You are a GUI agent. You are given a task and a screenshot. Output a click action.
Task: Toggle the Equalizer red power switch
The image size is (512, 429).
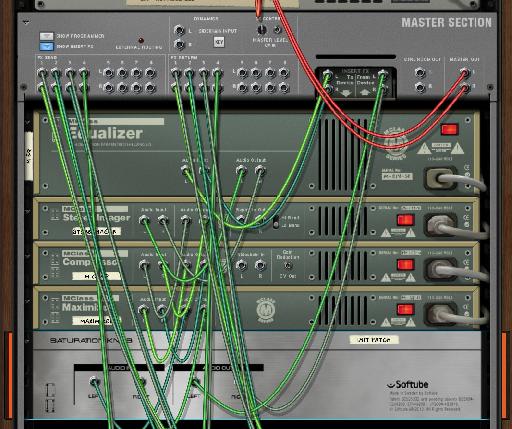click(450, 129)
